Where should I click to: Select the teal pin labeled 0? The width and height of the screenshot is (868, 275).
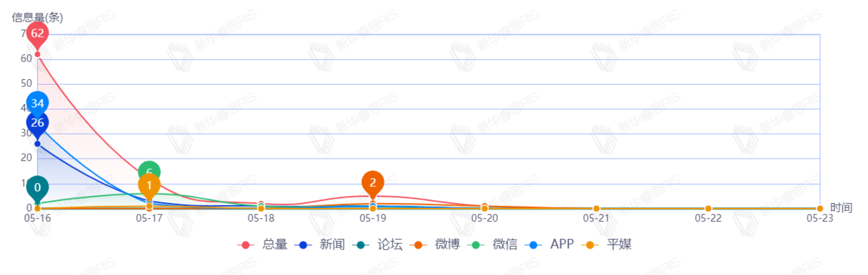point(37,187)
